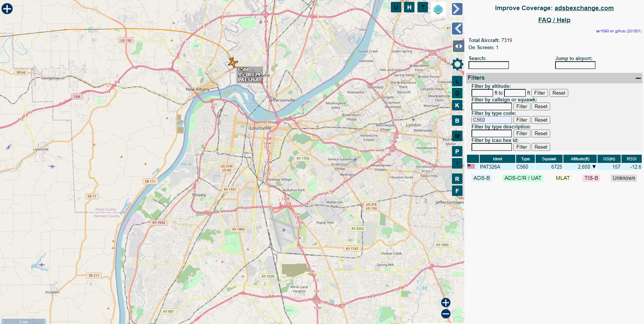644x324 pixels.
Task: Open the FAQ / Help link
Action: [554, 20]
